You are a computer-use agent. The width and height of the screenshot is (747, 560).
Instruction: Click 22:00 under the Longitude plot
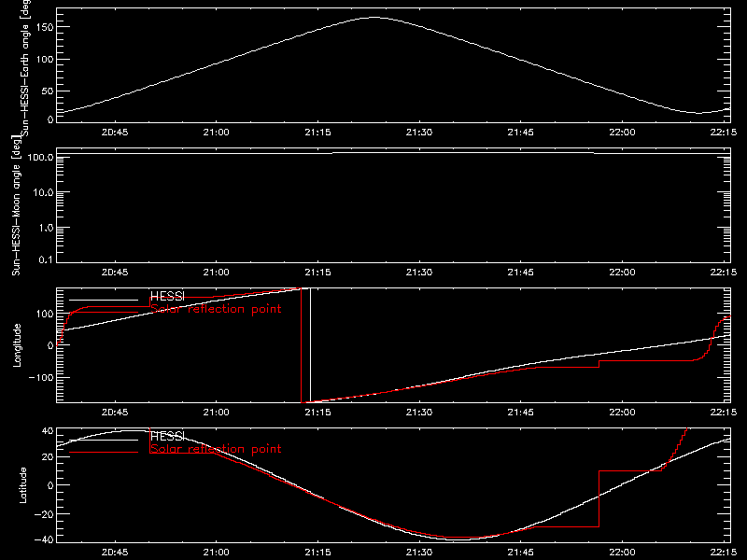622,413
